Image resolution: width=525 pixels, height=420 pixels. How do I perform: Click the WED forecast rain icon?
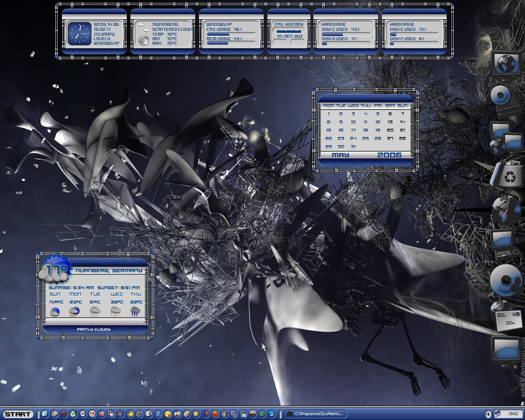coord(116,312)
